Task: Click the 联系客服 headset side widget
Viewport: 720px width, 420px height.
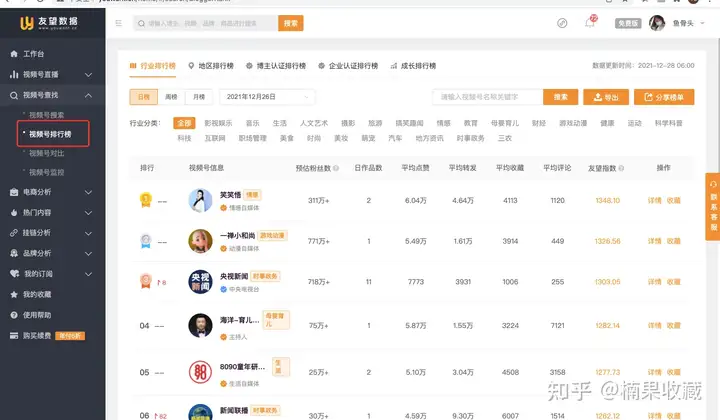Action: coord(713,206)
